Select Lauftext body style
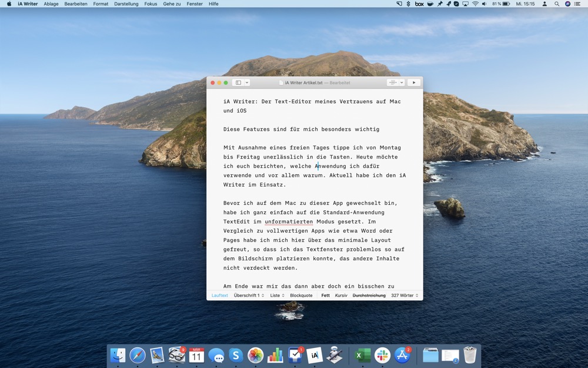 click(219, 296)
